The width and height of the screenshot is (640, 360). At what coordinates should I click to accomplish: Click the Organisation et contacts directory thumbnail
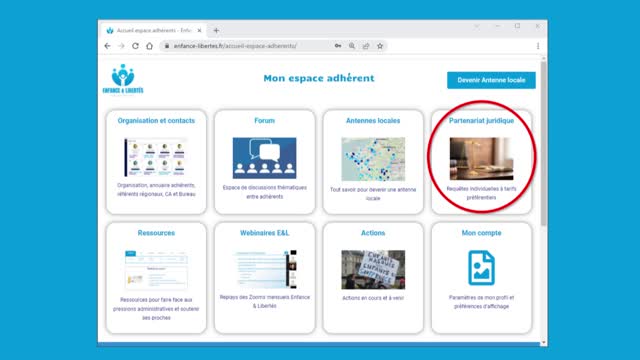(x=156, y=158)
